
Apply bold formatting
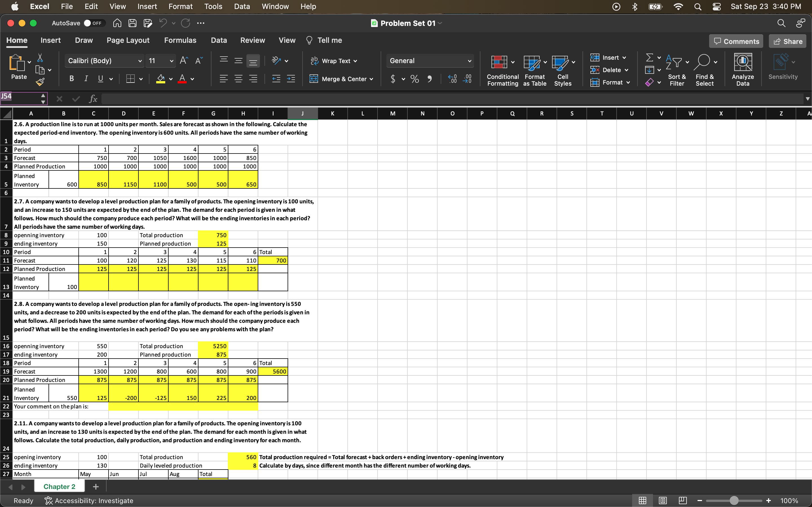pos(71,79)
